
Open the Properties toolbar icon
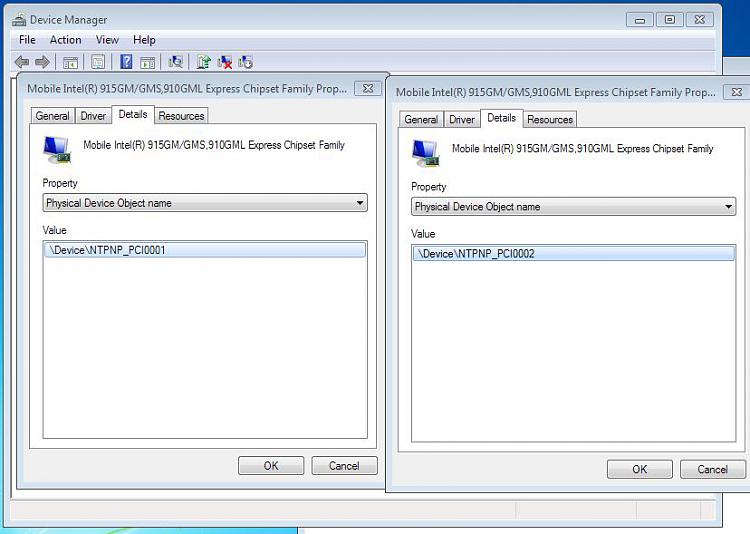(x=98, y=62)
